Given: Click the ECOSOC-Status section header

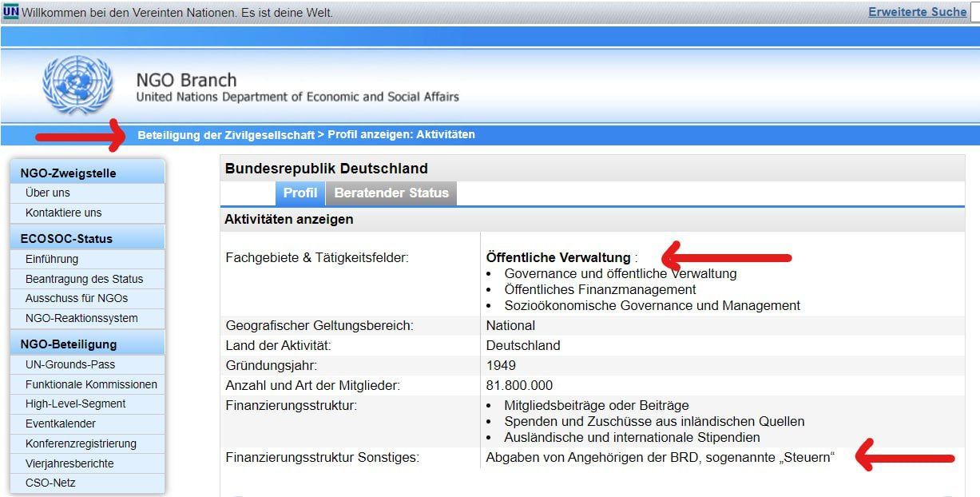Looking at the screenshot, I should (x=87, y=238).
